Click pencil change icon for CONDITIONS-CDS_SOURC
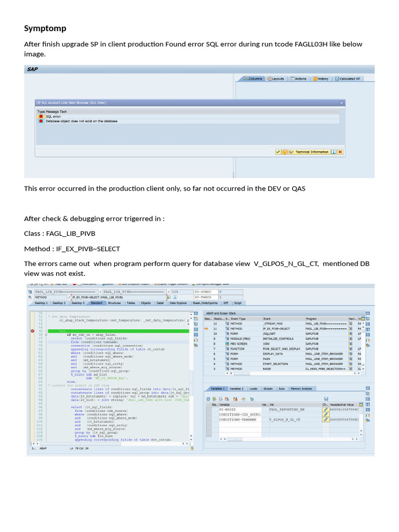Screen dimensions: 399x532 326,415
